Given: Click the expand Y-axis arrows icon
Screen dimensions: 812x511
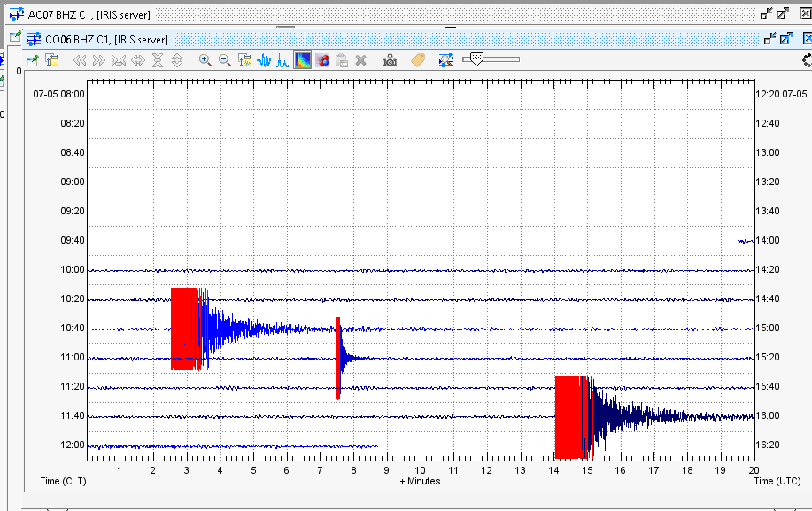Looking at the screenshot, I should point(177,60).
